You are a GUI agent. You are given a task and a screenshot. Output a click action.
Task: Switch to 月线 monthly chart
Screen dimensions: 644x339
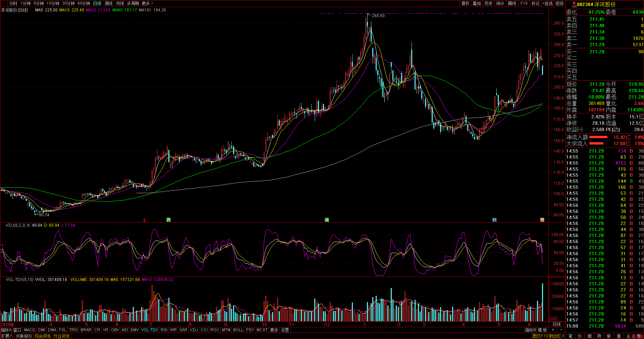pyautogui.click(x=120, y=3)
